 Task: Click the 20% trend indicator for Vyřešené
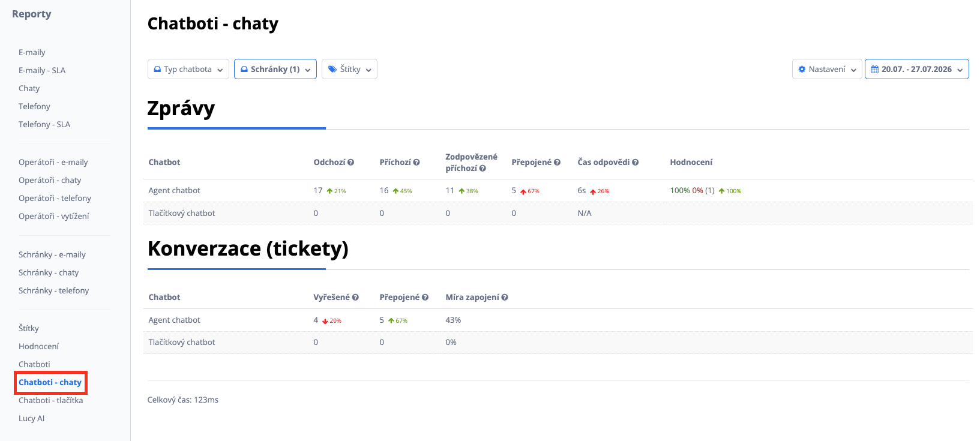click(x=332, y=320)
